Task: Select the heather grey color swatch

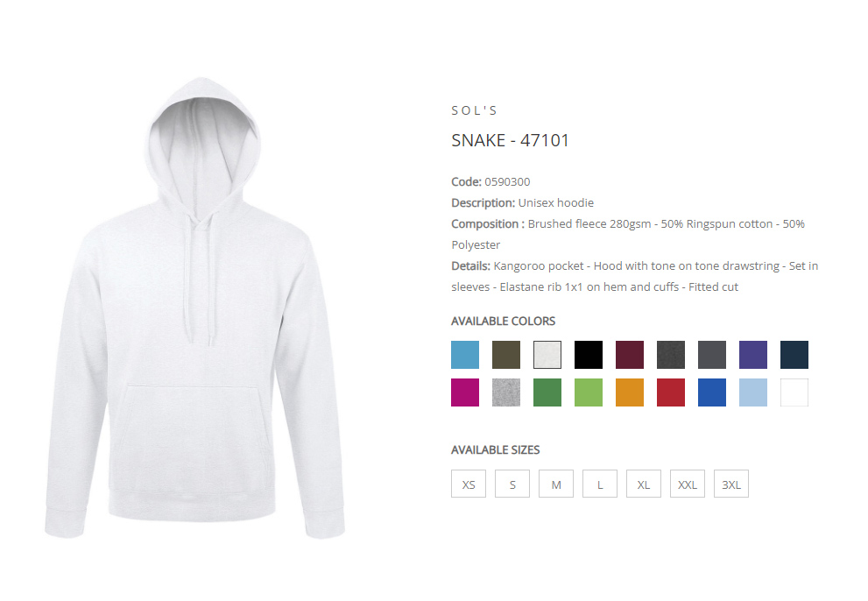Action: [506, 392]
